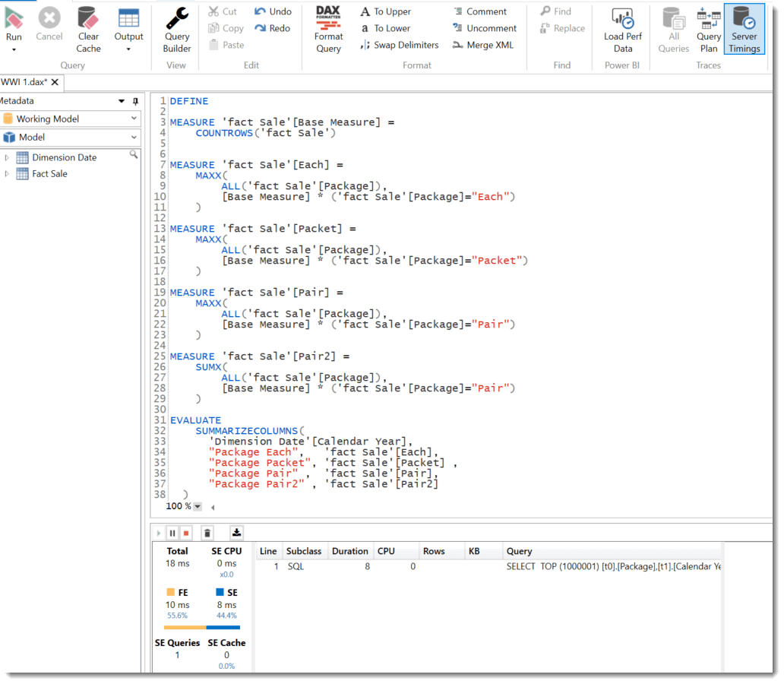This screenshot has height=684, width=784.
Task: Clear trace results with trash icon
Action: click(x=207, y=534)
